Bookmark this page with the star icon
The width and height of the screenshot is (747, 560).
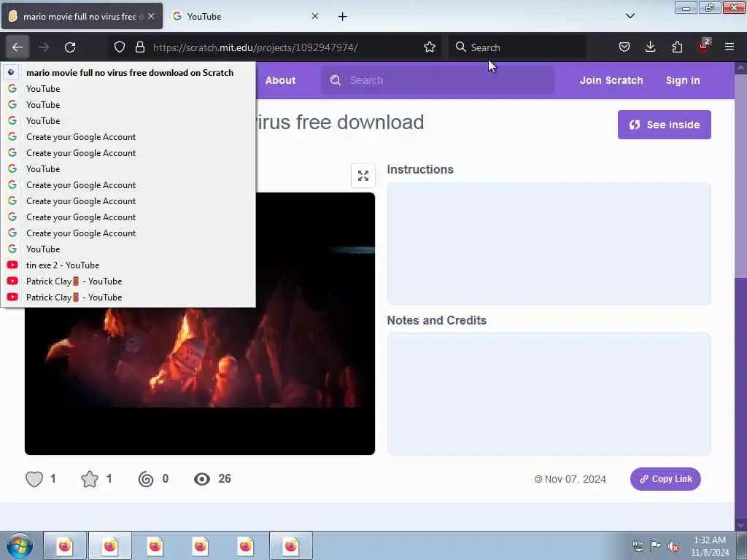coord(429,47)
